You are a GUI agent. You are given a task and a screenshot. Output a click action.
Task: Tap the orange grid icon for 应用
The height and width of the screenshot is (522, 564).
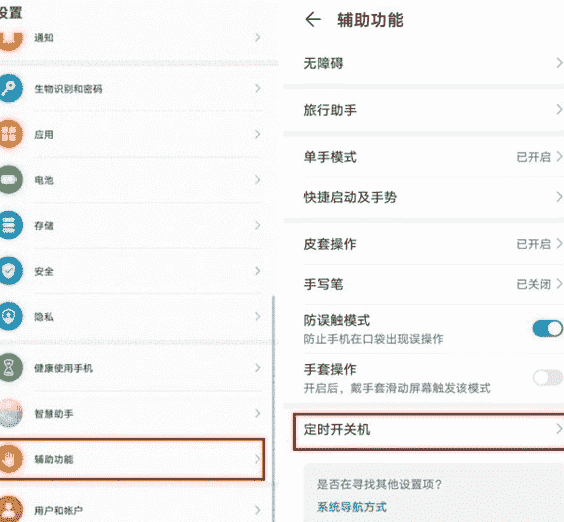pyautogui.click(x=10, y=134)
